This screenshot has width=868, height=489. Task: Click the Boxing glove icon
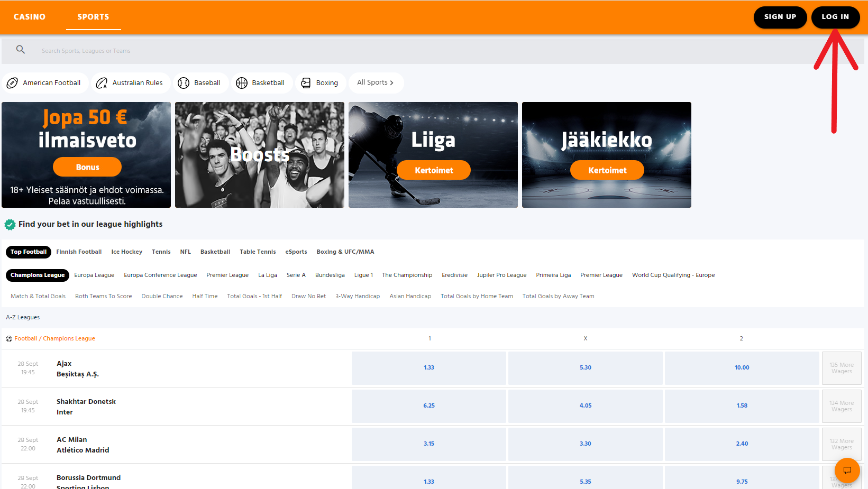coord(306,83)
